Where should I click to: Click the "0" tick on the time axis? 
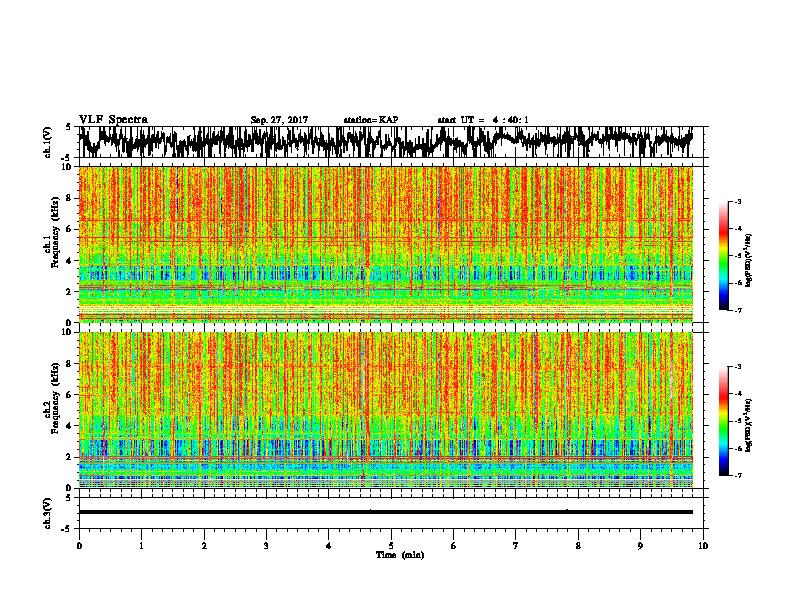(x=79, y=546)
